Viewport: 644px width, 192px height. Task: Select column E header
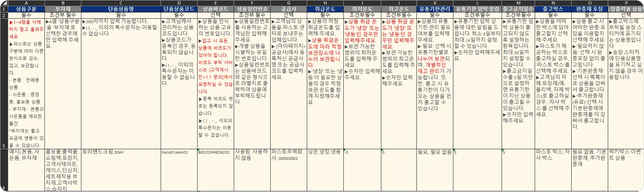(x=215, y=3)
